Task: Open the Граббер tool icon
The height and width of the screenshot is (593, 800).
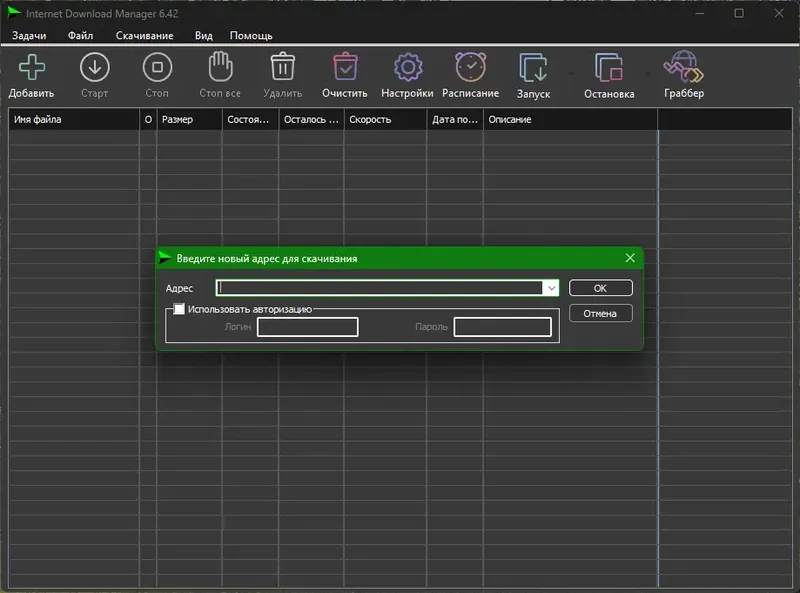Action: pyautogui.click(x=684, y=66)
